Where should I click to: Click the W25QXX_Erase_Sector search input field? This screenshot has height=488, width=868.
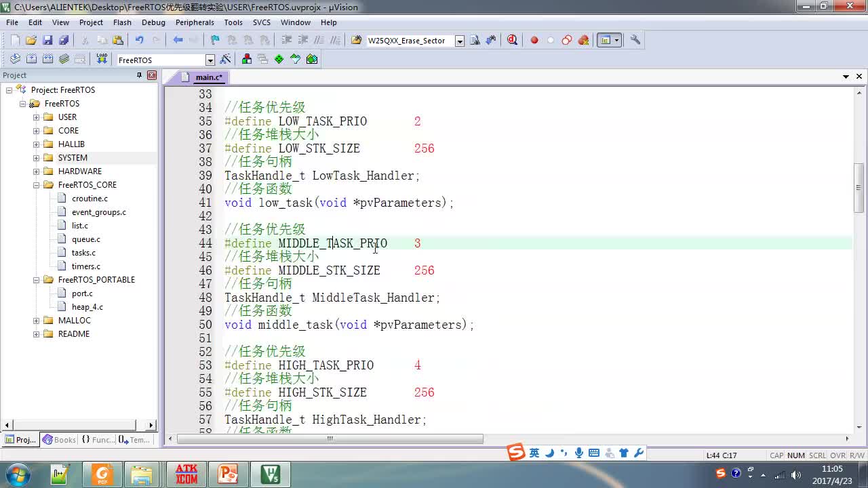[410, 41]
